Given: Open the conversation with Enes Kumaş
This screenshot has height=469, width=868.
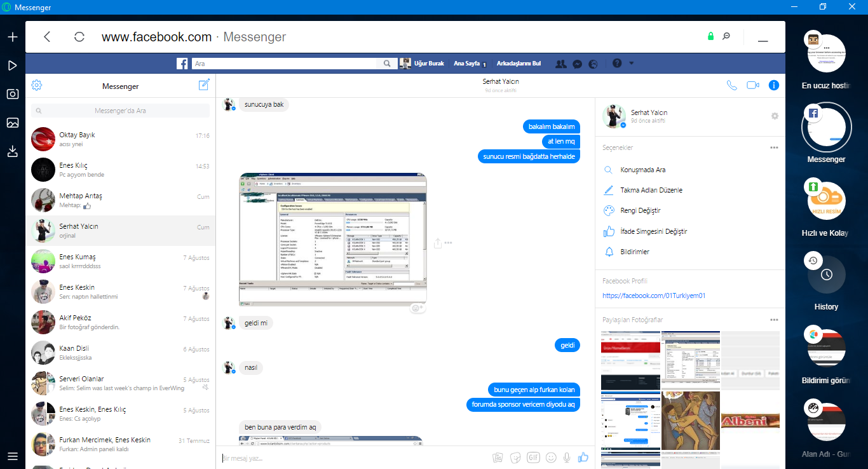Looking at the screenshot, I should click(x=121, y=261).
